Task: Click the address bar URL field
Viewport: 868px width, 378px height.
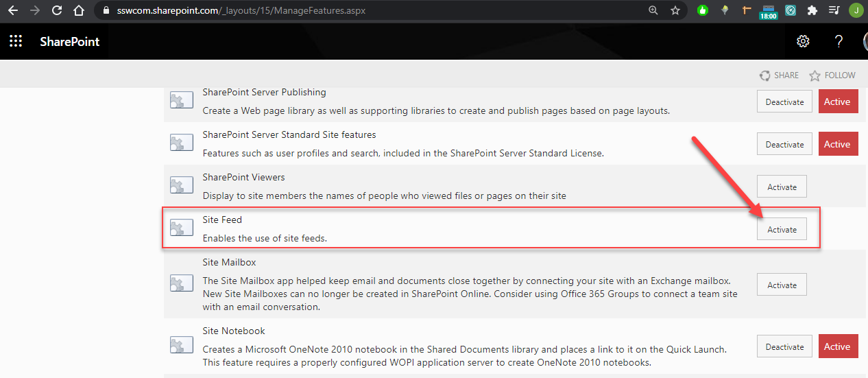Action: click(343, 10)
